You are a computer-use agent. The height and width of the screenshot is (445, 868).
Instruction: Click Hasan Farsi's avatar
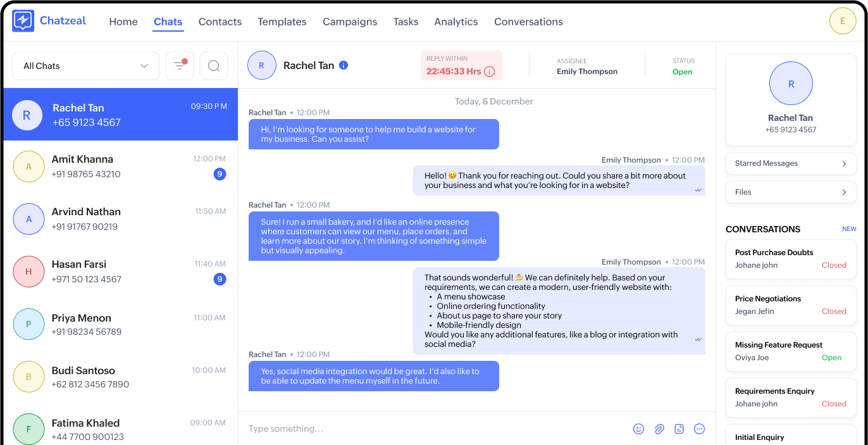tap(28, 272)
